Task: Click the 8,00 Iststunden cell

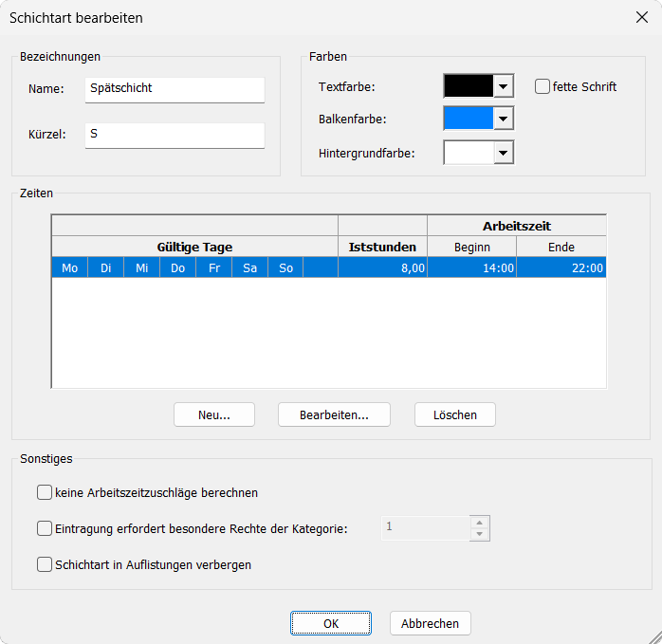Action: pyautogui.click(x=382, y=267)
